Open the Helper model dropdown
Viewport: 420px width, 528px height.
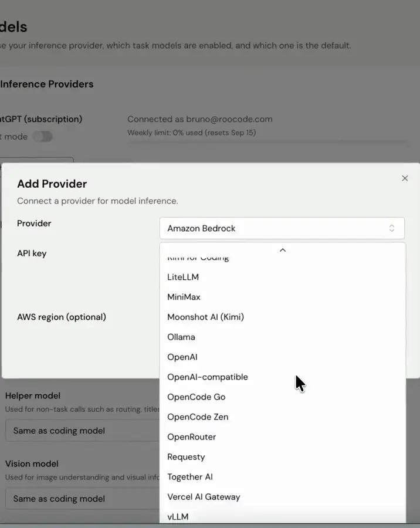coord(82,431)
